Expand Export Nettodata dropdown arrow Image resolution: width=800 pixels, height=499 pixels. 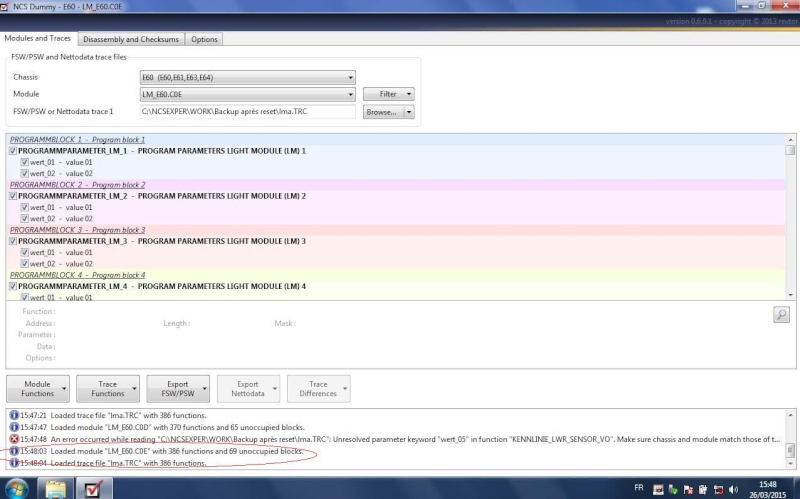274,389
